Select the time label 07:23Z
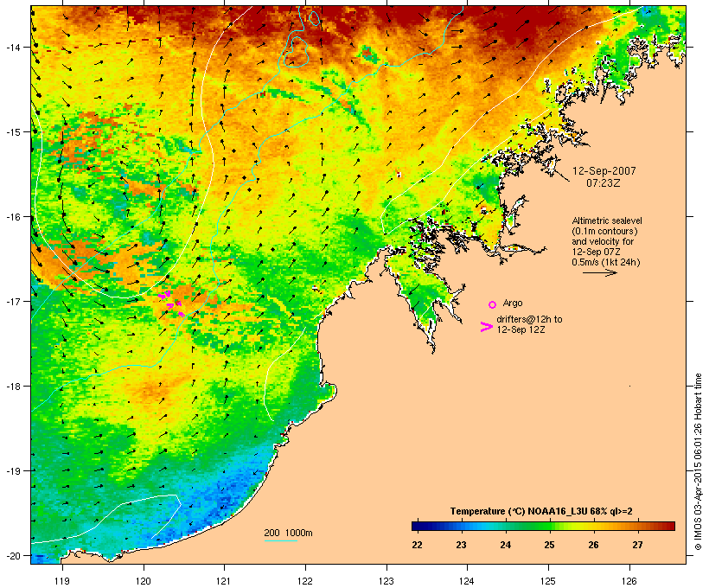The width and height of the screenshot is (709, 588). (x=604, y=183)
